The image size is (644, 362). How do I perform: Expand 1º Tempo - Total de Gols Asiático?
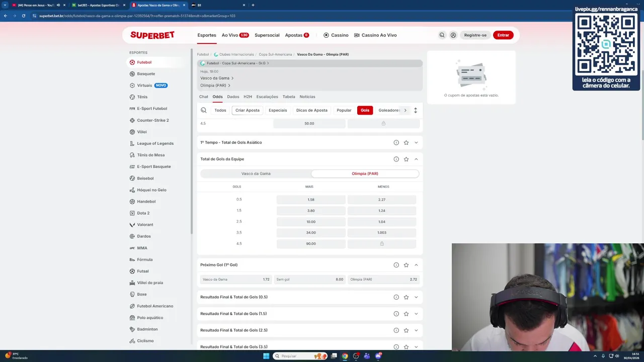[x=416, y=143]
